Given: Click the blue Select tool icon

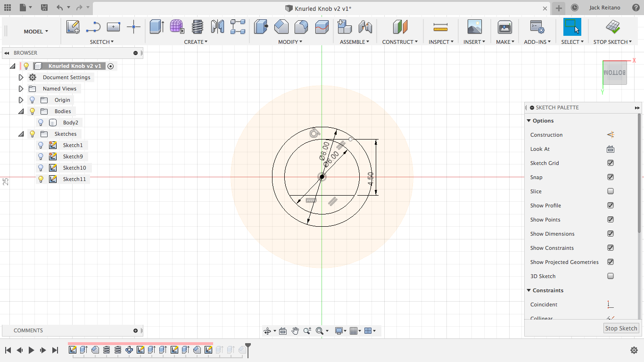Looking at the screenshot, I should [x=572, y=27].
